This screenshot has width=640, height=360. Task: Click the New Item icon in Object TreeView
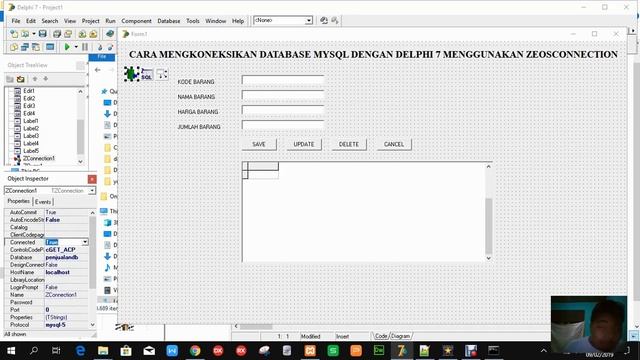point(10,79)
